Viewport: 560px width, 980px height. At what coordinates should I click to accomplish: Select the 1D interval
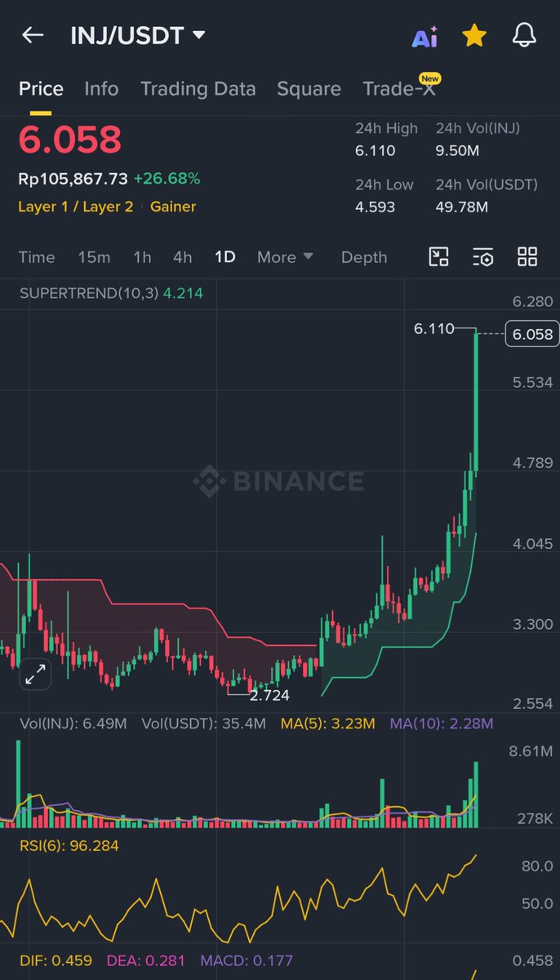[x=224, y=257]
